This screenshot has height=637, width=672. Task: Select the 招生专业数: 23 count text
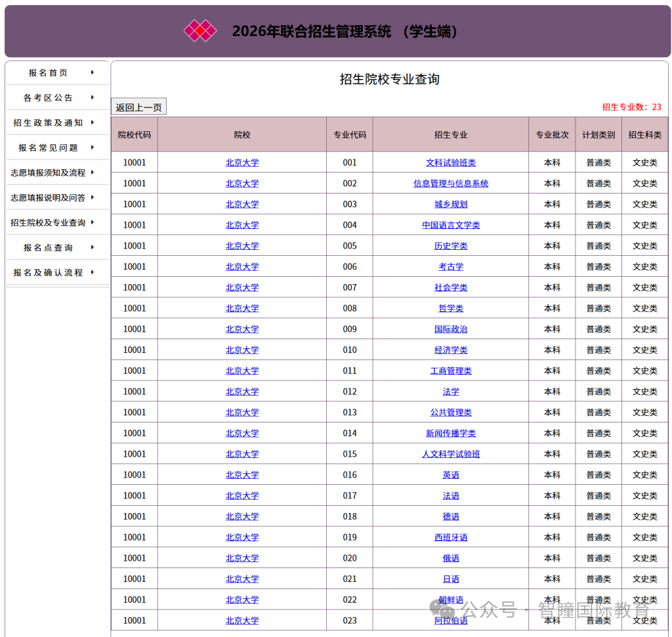pos(631,107)
